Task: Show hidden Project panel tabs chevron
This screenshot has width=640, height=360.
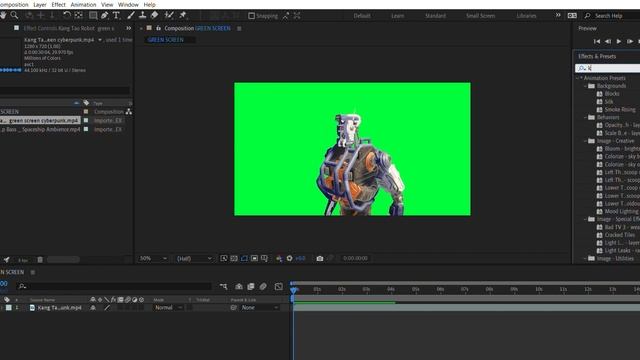Action: 129,28
